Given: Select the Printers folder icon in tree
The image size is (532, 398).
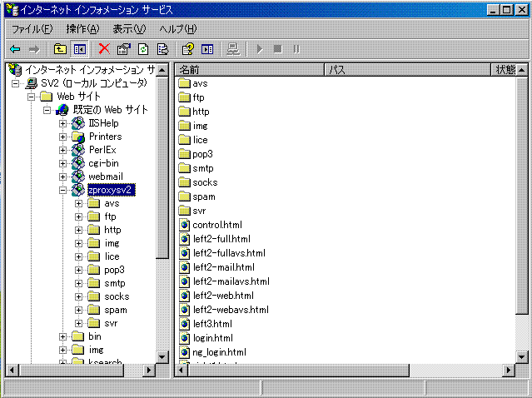Looking at the screenshot, I should [78, 137].
